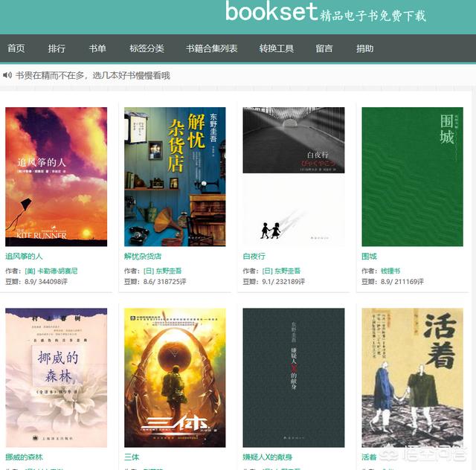Open the 解忧杂货店 book cover thumbnail
476x470 pixels.
pos(175,177)
